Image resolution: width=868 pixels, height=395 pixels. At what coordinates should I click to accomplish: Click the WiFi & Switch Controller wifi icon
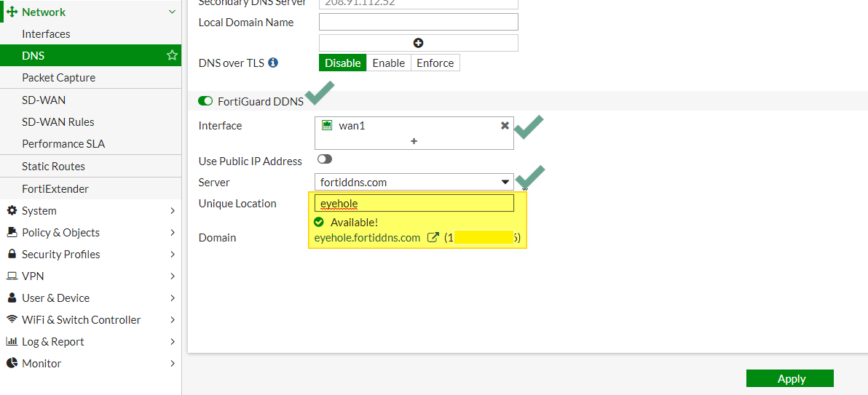pyautogui.click(x=12, y=320)
